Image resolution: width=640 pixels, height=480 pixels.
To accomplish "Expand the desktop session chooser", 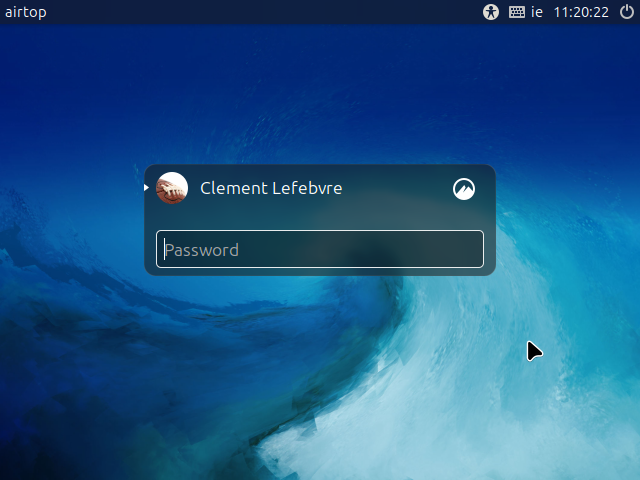I will pos(464,188).
